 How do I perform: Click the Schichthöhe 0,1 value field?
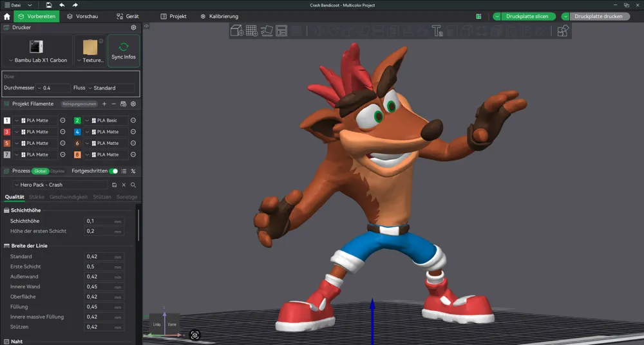pos(104,221)
